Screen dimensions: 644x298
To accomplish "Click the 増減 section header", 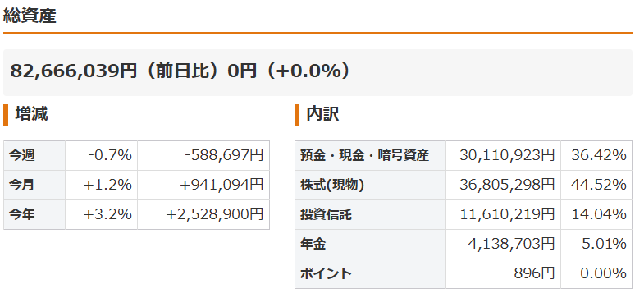I will click(x=31, y=114).
